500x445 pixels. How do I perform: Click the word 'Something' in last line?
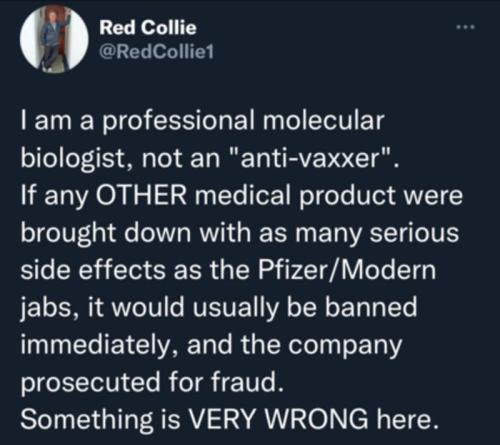coord(87,420)
